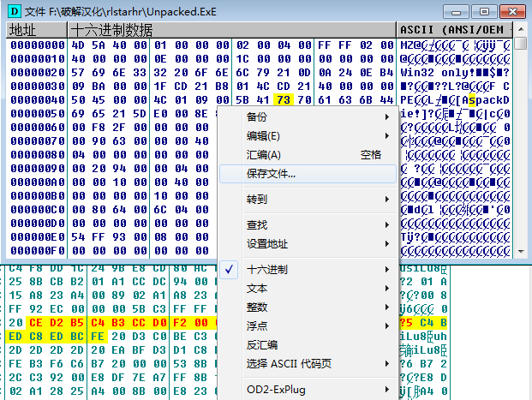Click the vertical scrollbar thumb
This screenshot has width=532, height=400.
pos(521,44)
